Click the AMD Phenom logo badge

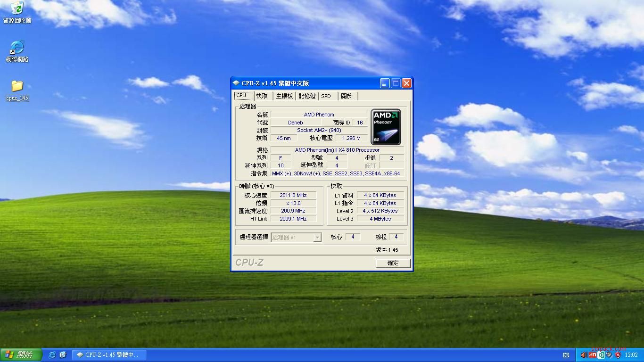tap(386, 127)
